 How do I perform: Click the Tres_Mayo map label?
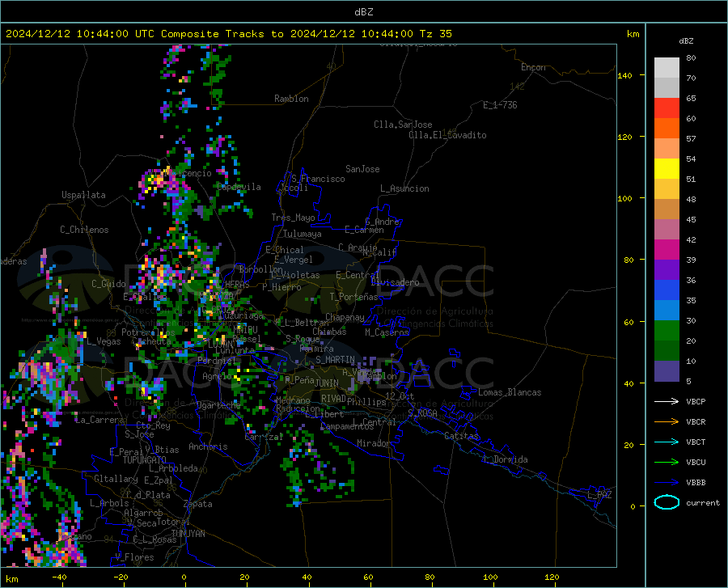[293, 218]
